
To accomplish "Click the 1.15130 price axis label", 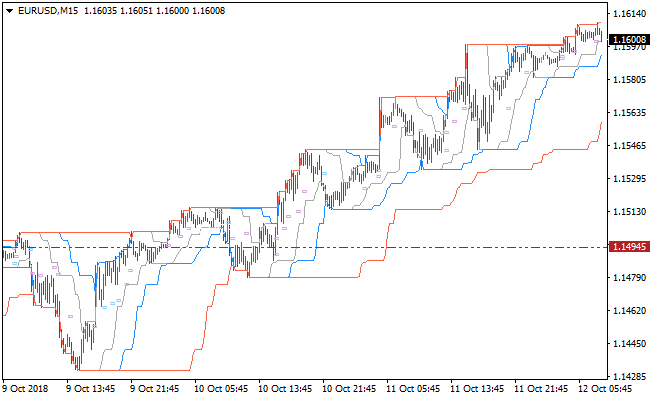I will (629, 212).
